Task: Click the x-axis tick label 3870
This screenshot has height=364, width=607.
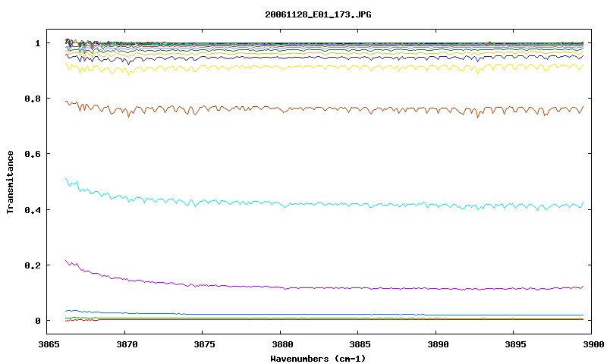Action: [x=127, y=344]
